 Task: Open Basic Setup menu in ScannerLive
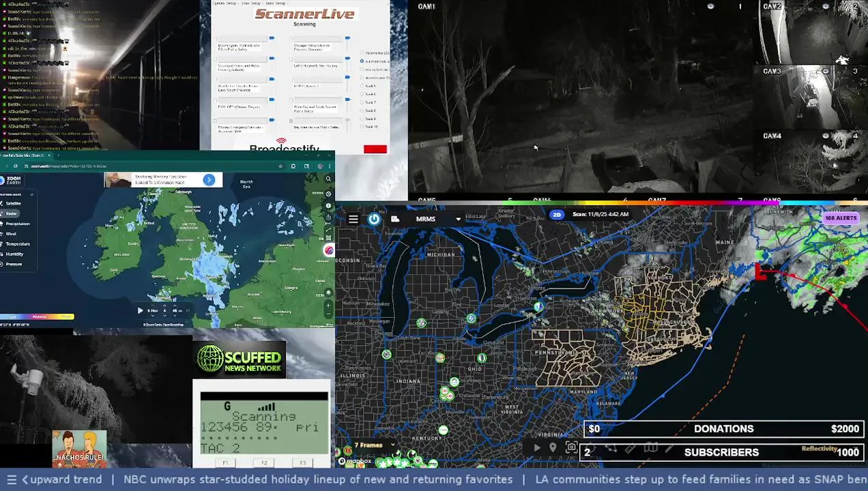(x=276, y=3)
